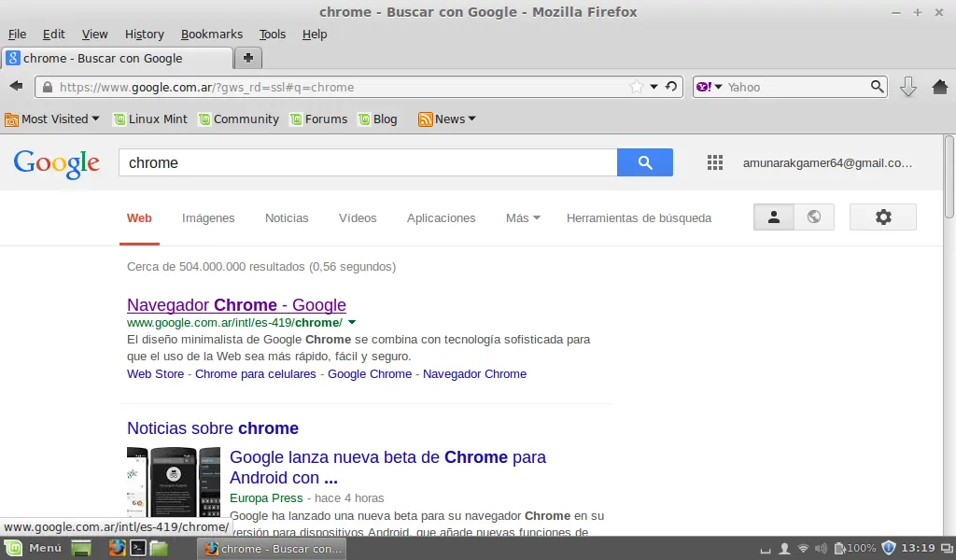Launch the Terminal from the panel

tap(138, 549)
